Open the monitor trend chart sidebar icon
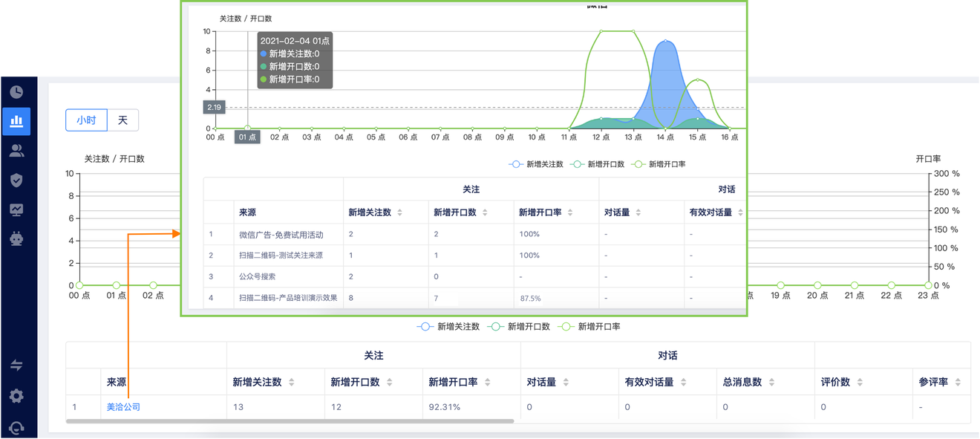Screen dimensions: 980x439 pyautogui.click(x=16, y=209)
